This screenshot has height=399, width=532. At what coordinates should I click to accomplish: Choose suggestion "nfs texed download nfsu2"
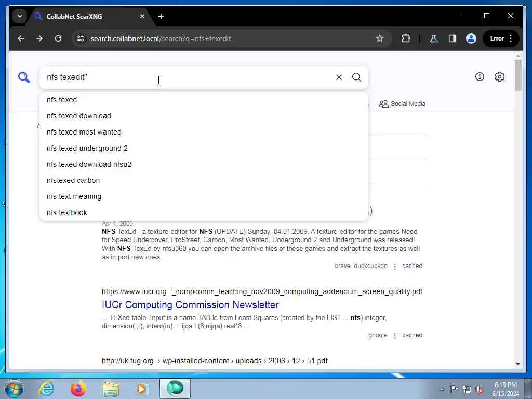coord(204,164)
